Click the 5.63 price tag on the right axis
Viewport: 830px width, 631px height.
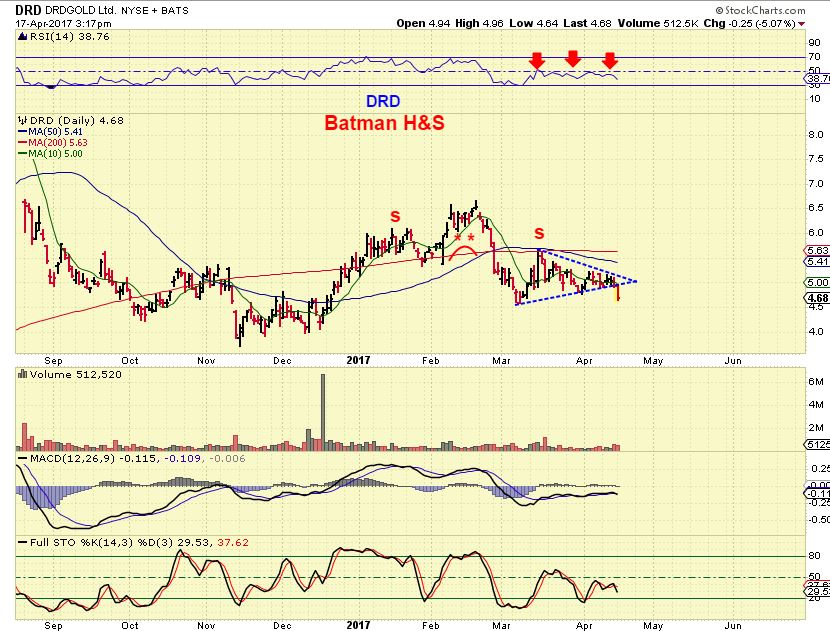[x=817, y=250]
